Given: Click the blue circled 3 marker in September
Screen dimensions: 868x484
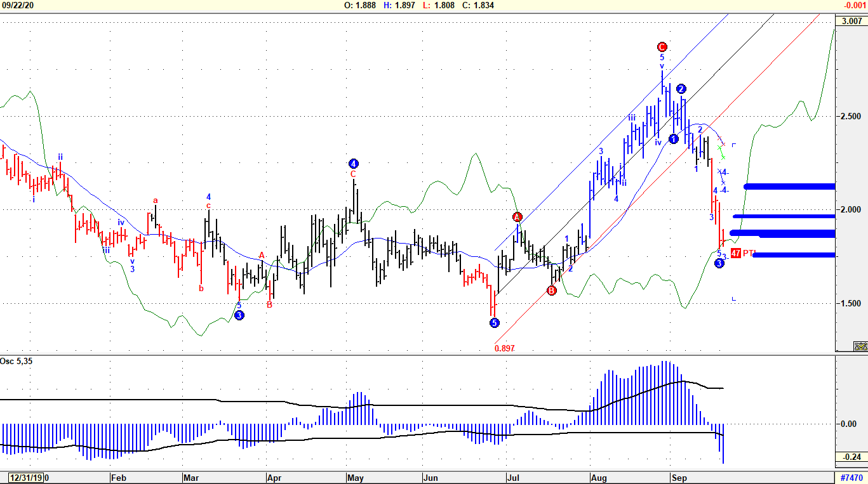Looking at the screenshot, I should pos(719,263).
